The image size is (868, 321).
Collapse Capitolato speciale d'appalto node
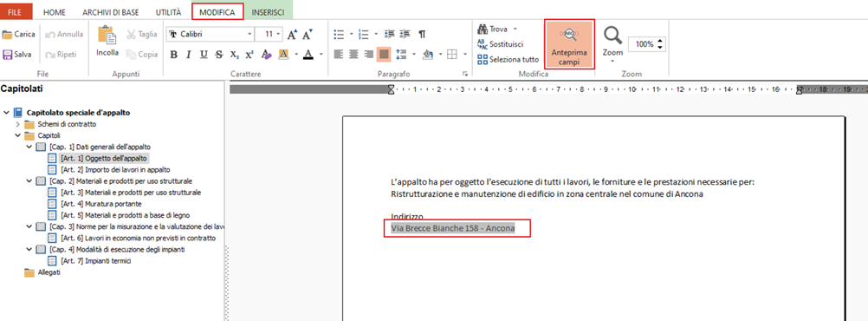point(6,113)
